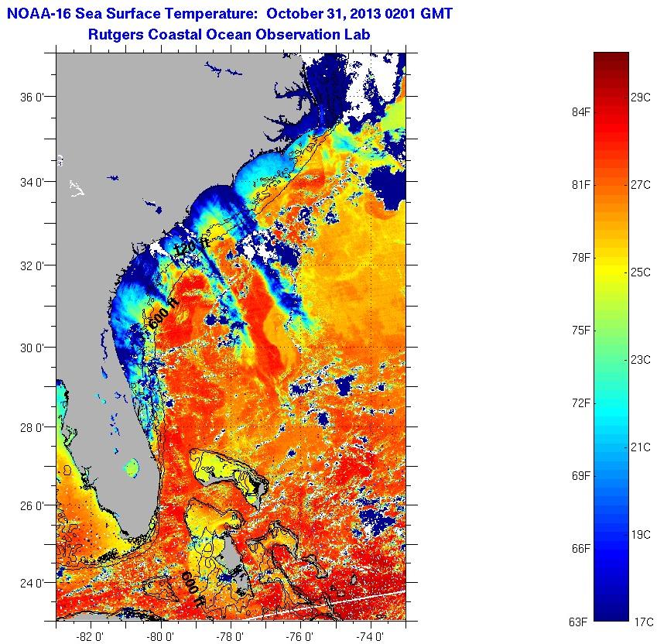This screenshot has height=644, width=657.
Task: Click the '120 ft' depth contour label
Action: pos(191,245)
